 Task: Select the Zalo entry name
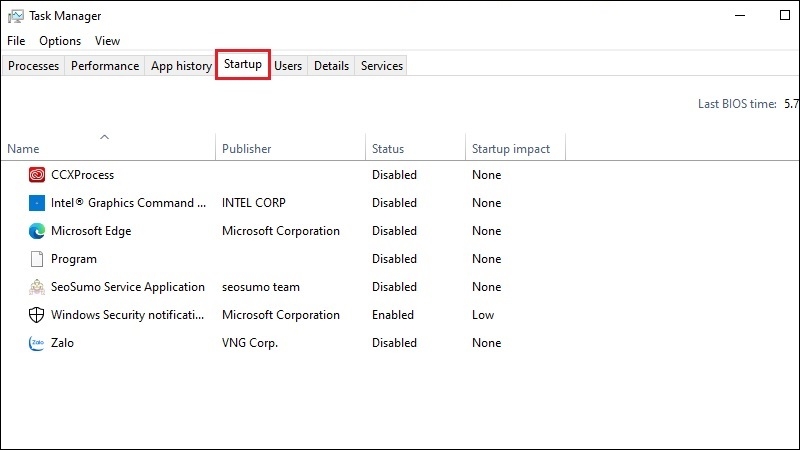62,343
